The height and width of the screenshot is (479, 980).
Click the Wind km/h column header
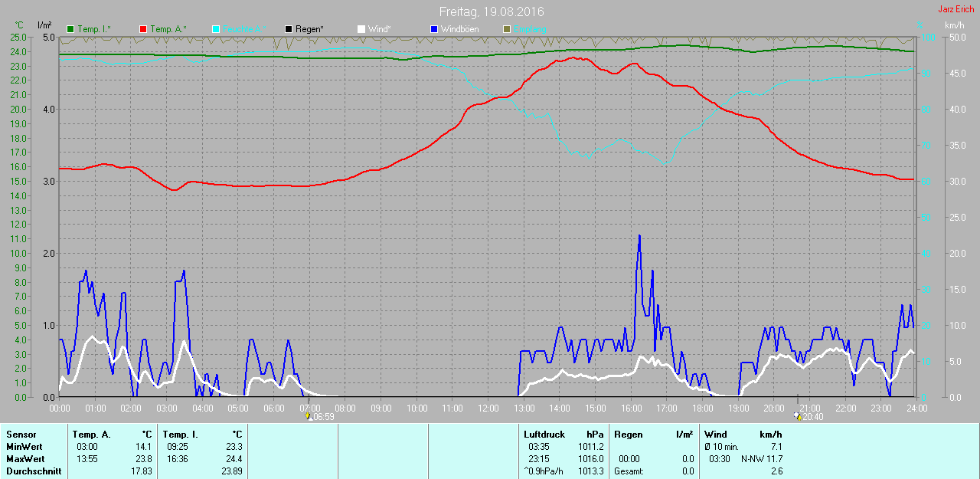click(743, 435)
